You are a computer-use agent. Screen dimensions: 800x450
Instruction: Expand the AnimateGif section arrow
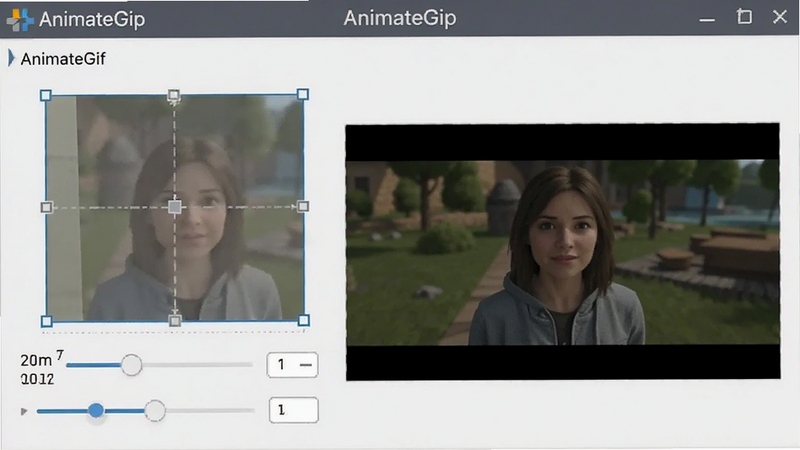(x=11, y=58)
